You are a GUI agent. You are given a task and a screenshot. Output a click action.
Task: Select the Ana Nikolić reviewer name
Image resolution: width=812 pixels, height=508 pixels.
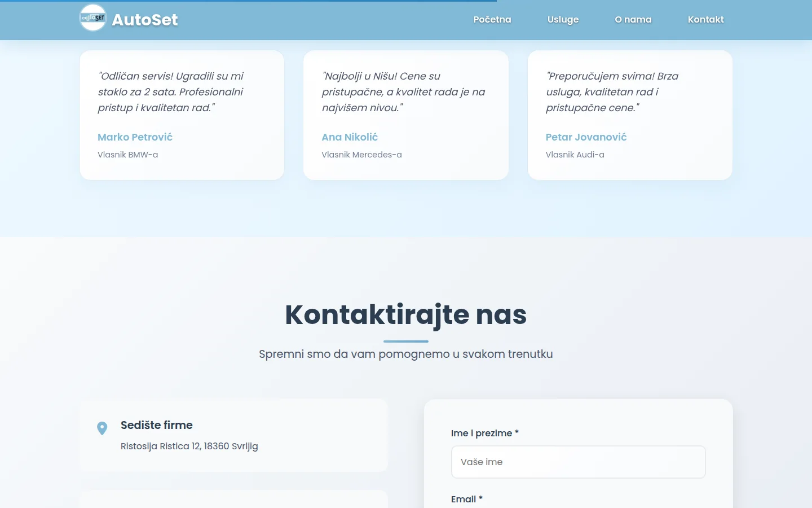350,137
